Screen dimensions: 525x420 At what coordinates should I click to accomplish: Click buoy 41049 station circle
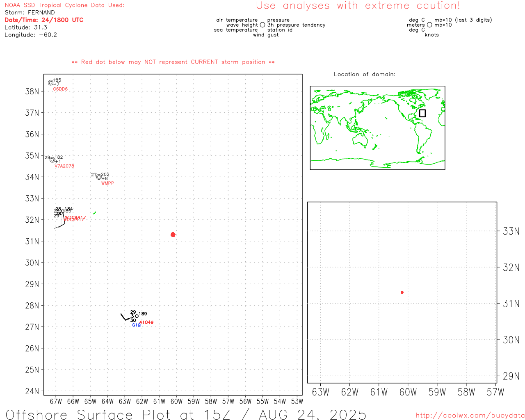[137, 316]
